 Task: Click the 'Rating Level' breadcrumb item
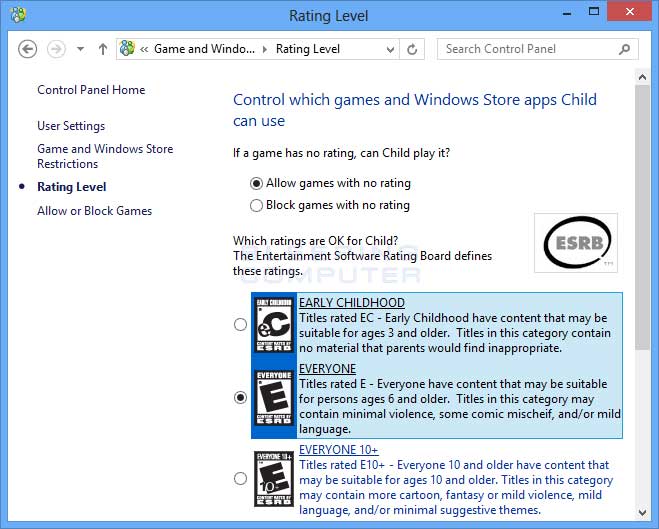point(308,49)
